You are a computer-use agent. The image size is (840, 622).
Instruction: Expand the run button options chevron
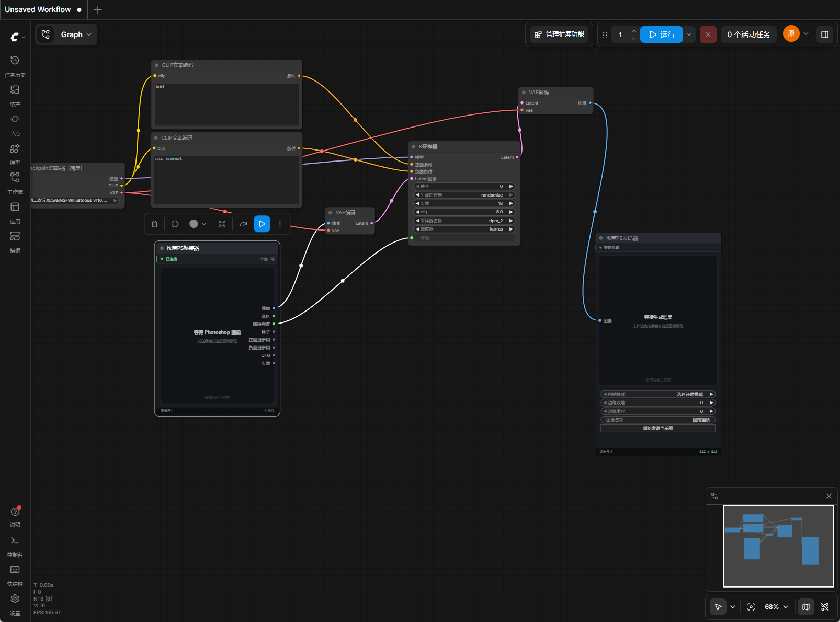pos(689,34)
